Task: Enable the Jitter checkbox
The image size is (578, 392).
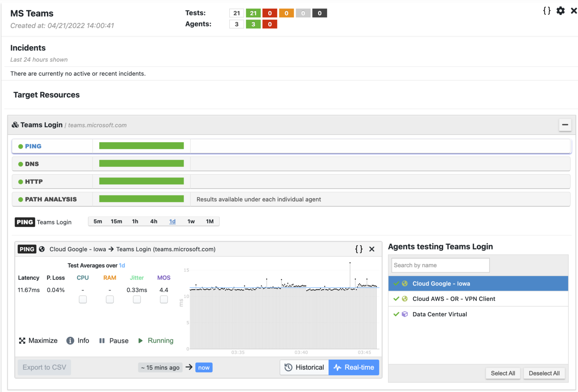Action: (137, 299)
